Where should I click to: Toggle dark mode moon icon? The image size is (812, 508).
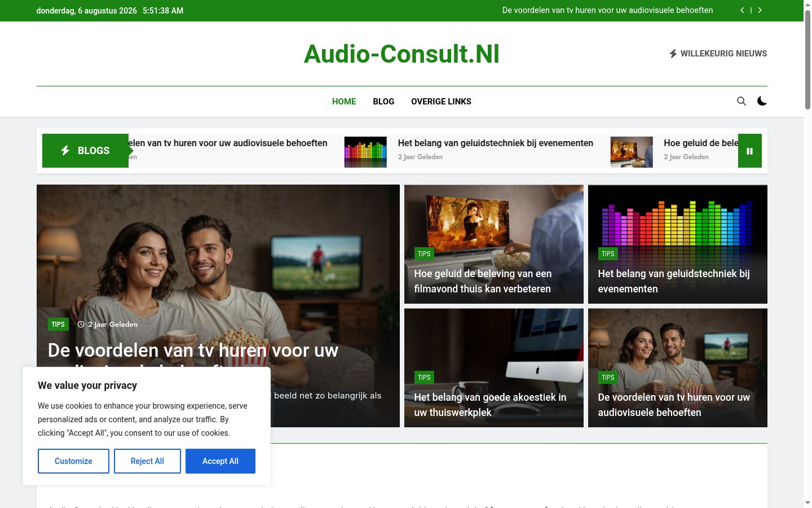(x=762, y=101)
